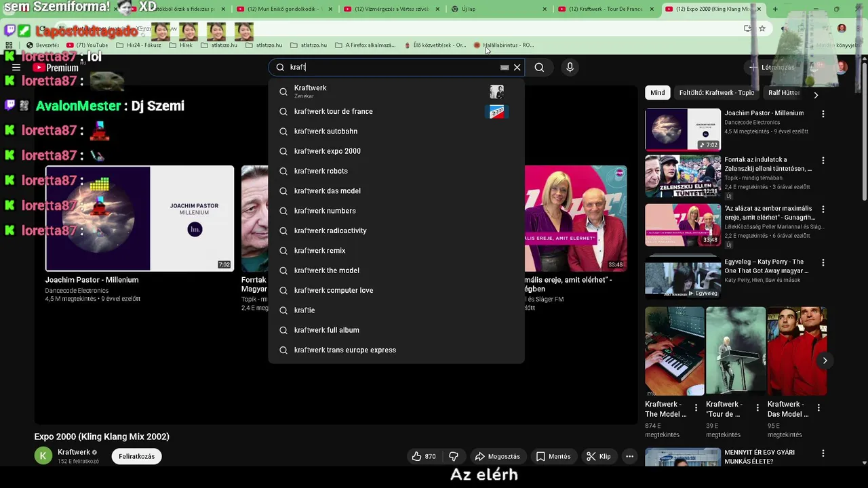Viewport: 868px width, 488px height.
Task: Show next shorts with the right arrow
Action: [x=825, y=361]
